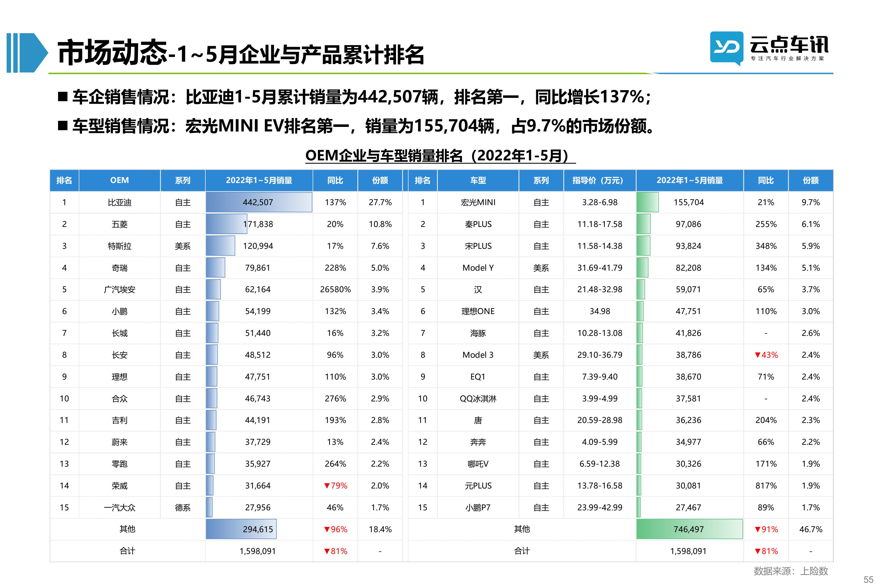Click the page number 55
This screenshot has width=882, height=588.
point(868,579)
